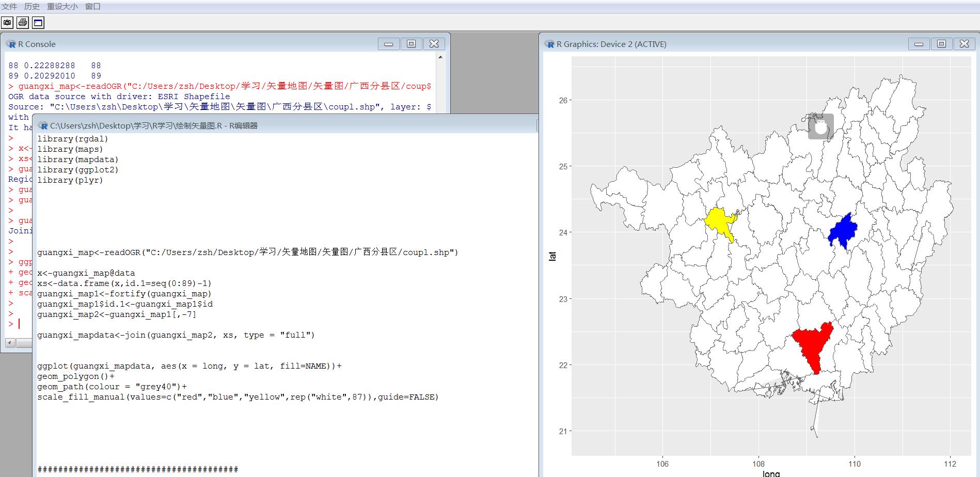
Task: Maximize the R Graphics Device 2 window
Action: click(941, 44)
